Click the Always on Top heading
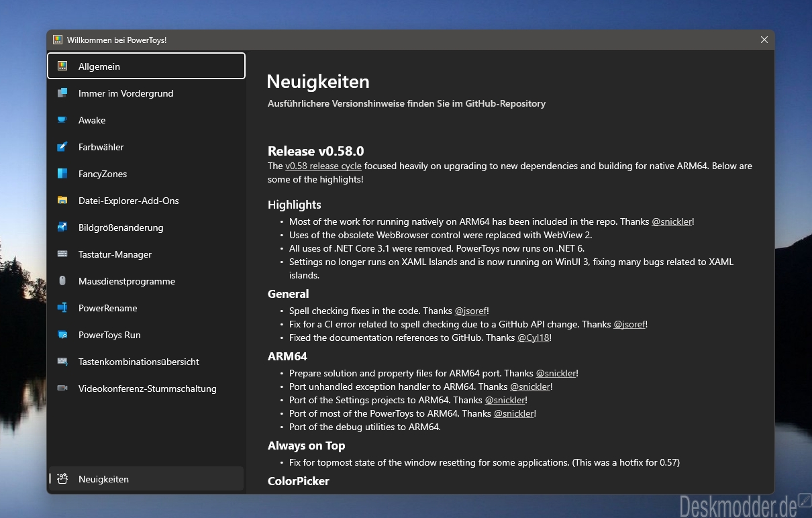 click(307, 446)
